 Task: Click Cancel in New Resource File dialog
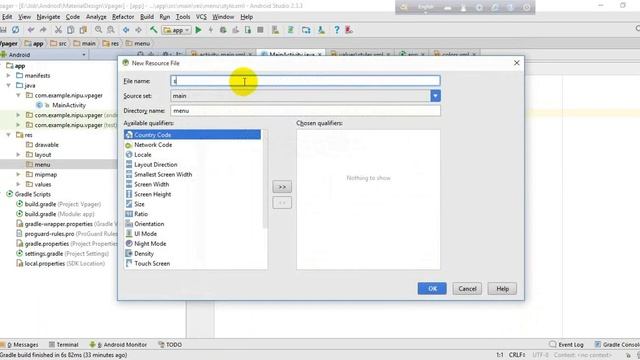click(x=467, y=289)
